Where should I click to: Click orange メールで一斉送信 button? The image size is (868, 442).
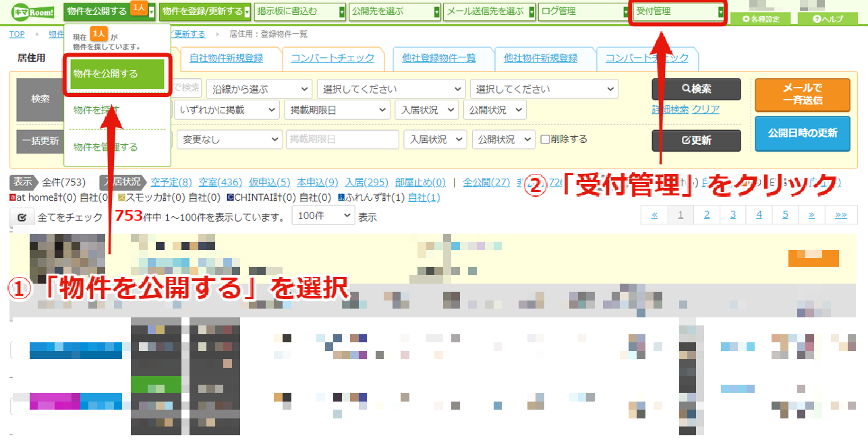point(803,94)
